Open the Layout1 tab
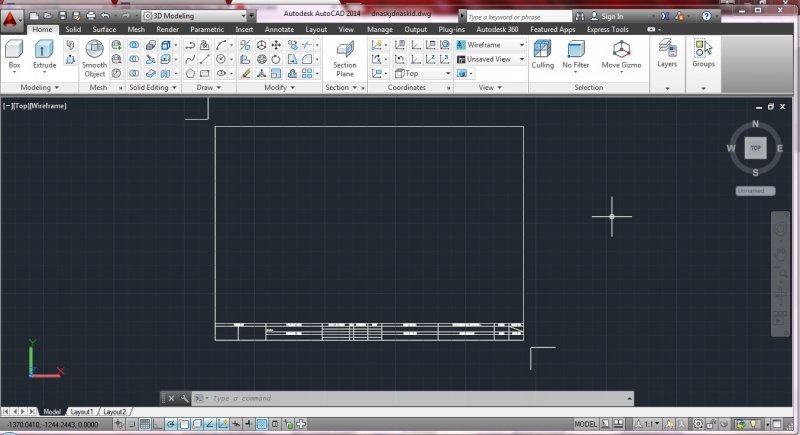Screen dimensions: 800x435 (81, 411)
